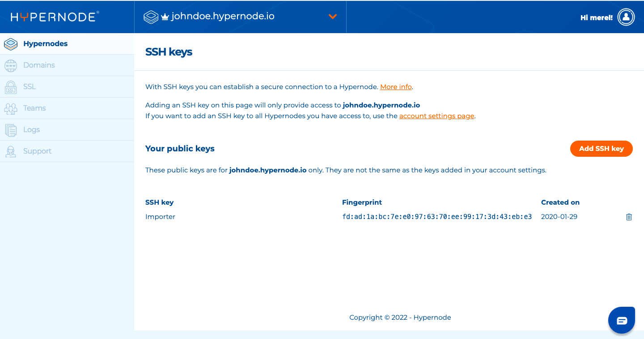The image size is (644, 339).
Task: Follow the More info link
Action: (396, 87)
